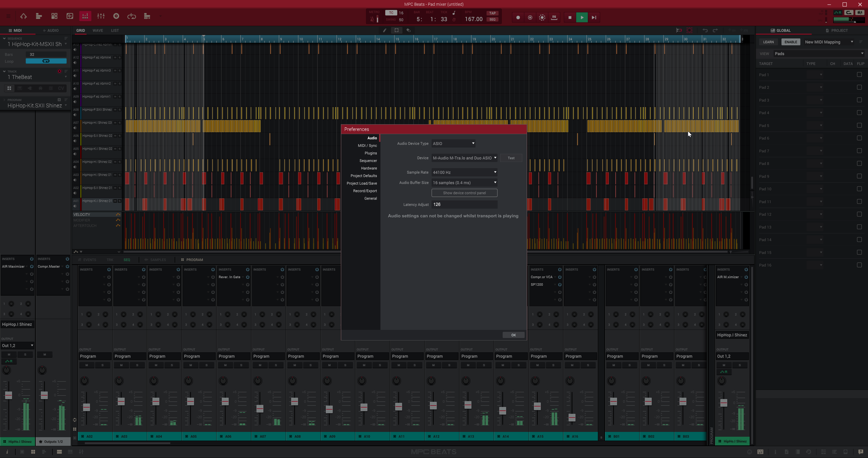Screen dimensions: 868x458
Task: Tick the FLIP checkbox for Pad 5
Action: point(859,126)
